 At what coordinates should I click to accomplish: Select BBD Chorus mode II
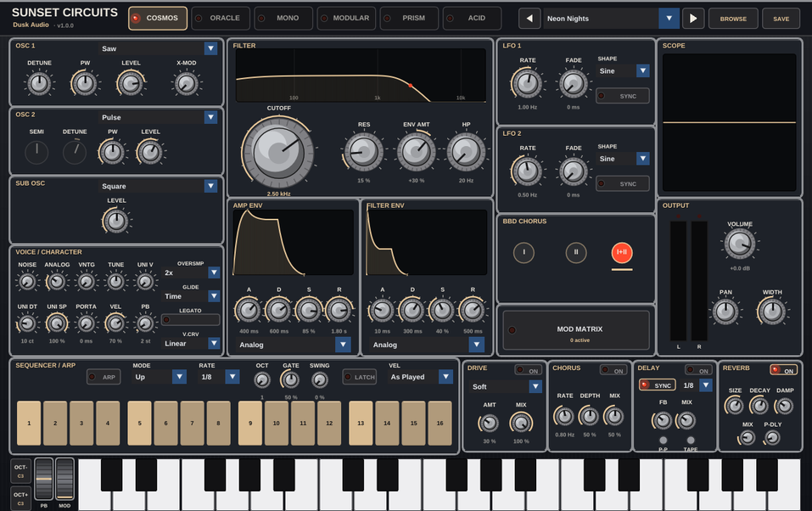pos(576,252)
